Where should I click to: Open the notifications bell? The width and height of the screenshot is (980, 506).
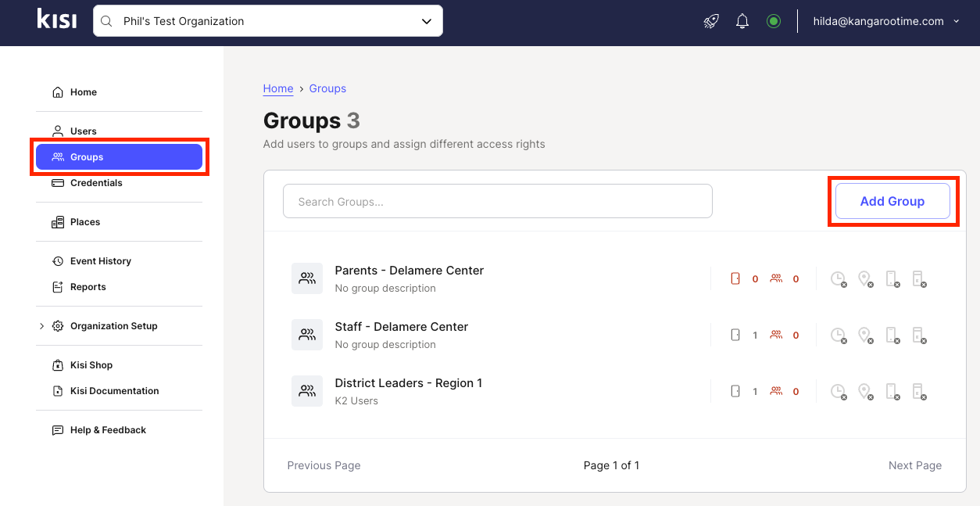click(742, 21)
